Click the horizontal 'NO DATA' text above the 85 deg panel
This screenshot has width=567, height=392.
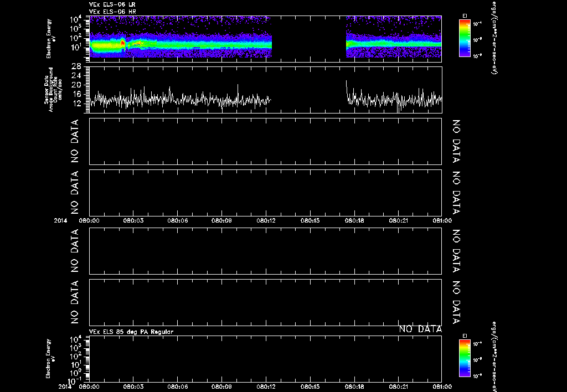click(420, 329)
